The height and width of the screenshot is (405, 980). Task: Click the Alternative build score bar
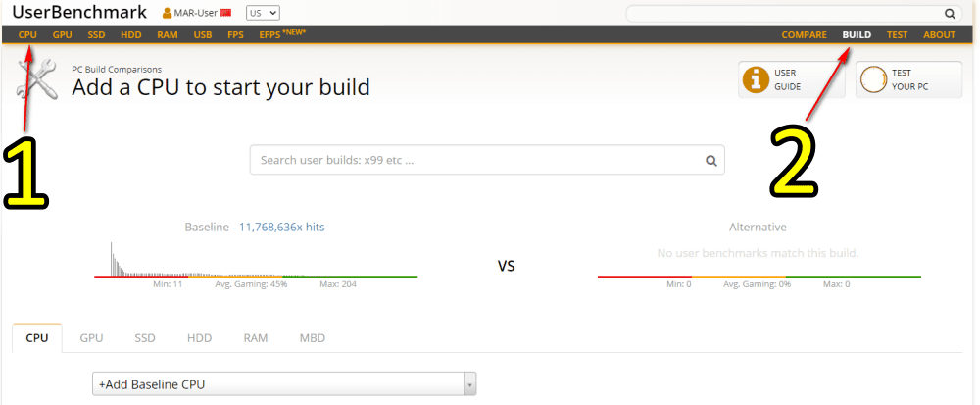click(x=759, y=277)
